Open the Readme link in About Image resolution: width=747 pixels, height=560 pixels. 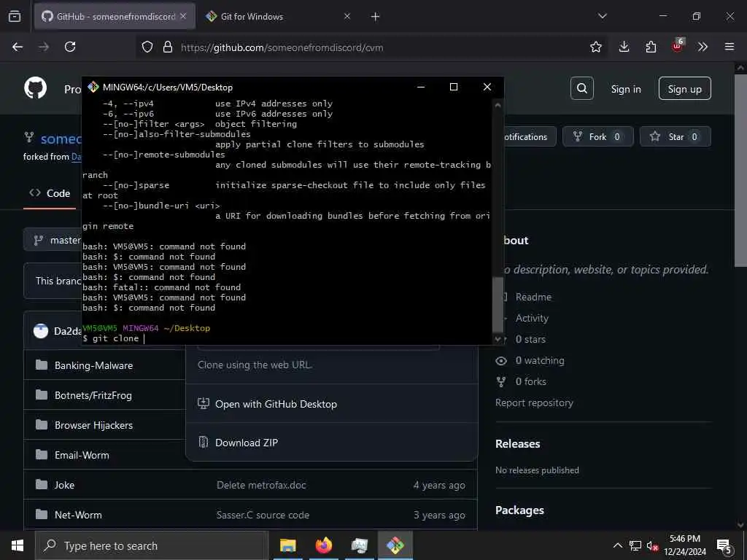(x=533, y=297)
